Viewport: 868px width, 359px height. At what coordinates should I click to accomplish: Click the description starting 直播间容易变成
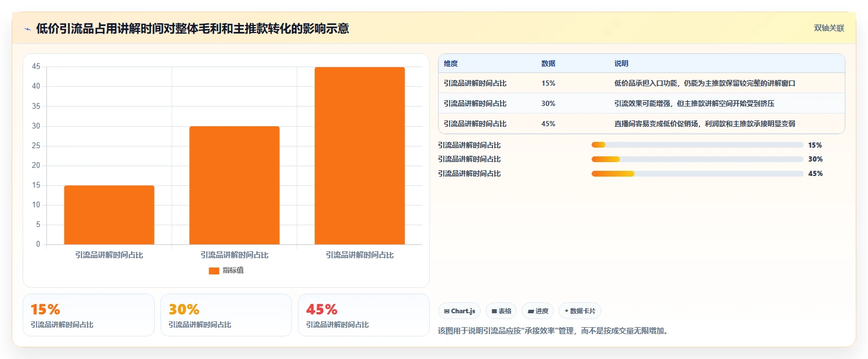[705, 124]
